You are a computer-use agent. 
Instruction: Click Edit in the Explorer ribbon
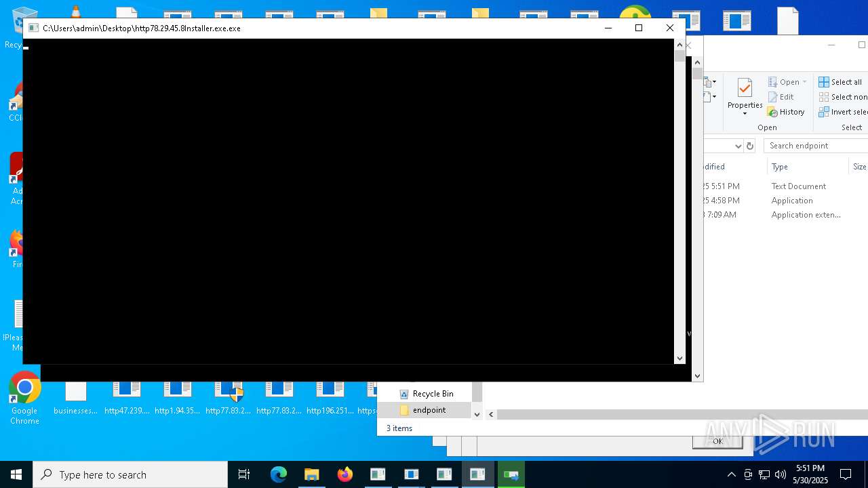[x=781, y=97]
